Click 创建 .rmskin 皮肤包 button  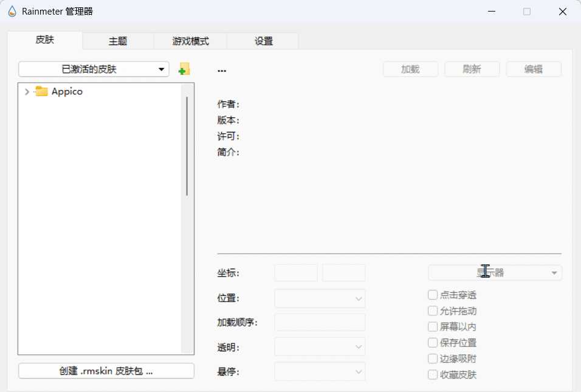pos(106,371)
